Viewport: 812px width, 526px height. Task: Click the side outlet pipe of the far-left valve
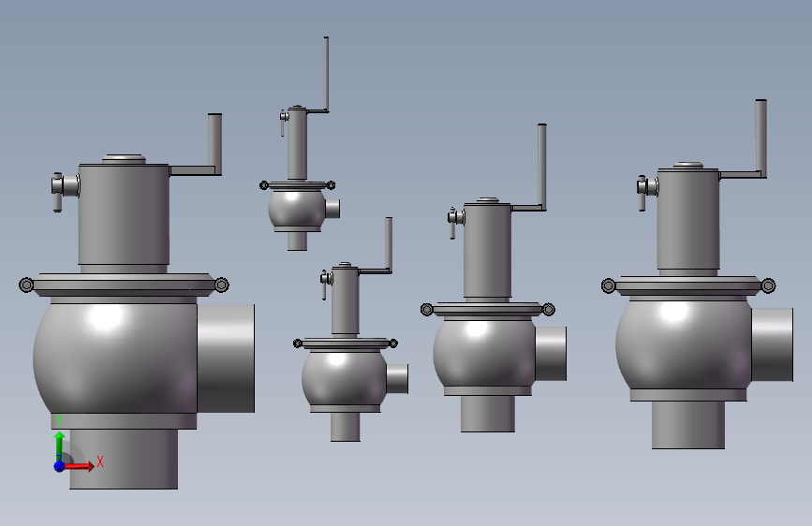226,358
